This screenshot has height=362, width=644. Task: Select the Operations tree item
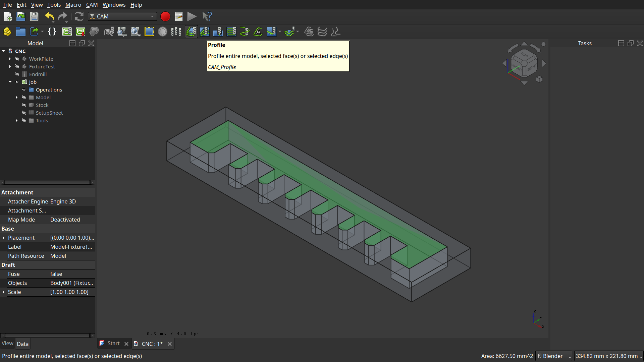click(x=49, y=89)
